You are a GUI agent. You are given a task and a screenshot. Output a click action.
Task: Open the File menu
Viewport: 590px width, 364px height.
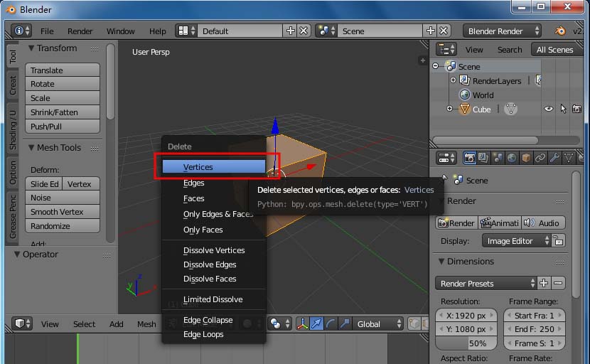[x=47, y=31]
